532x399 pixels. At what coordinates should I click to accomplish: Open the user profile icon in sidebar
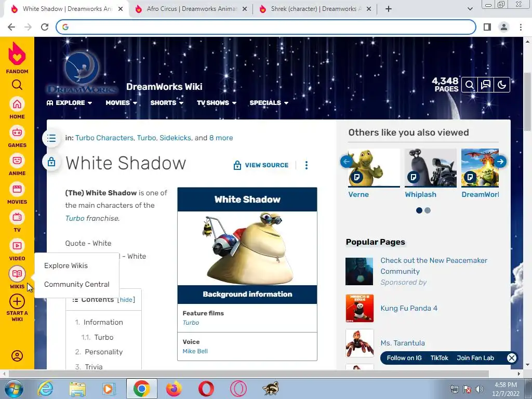(17, 356)
